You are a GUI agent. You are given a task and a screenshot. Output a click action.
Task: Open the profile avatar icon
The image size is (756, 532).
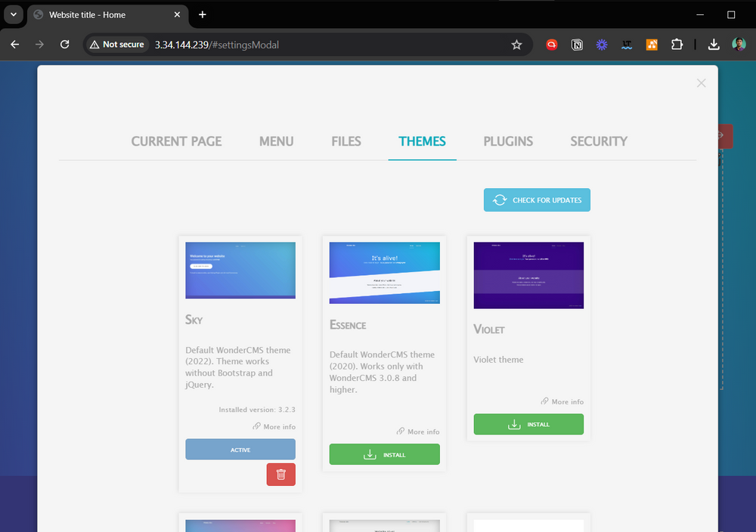point(739,45)
